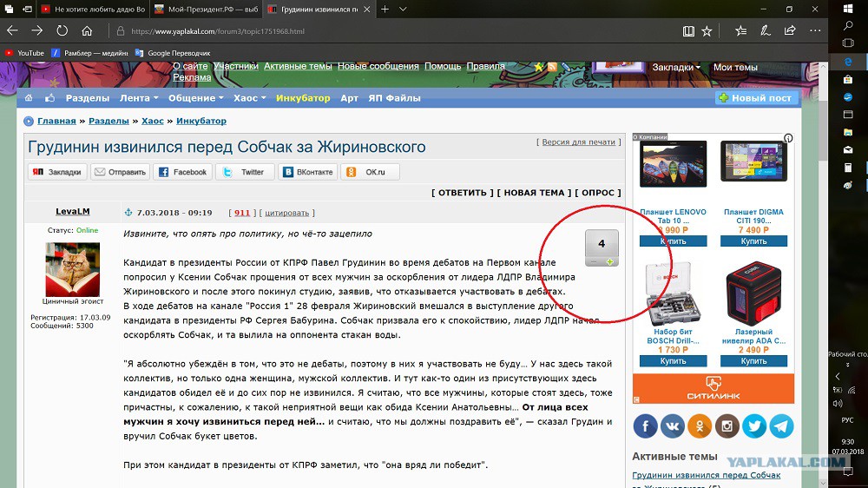Go back to the previous page
868x488 pixels.
click(x=12, y=31)
